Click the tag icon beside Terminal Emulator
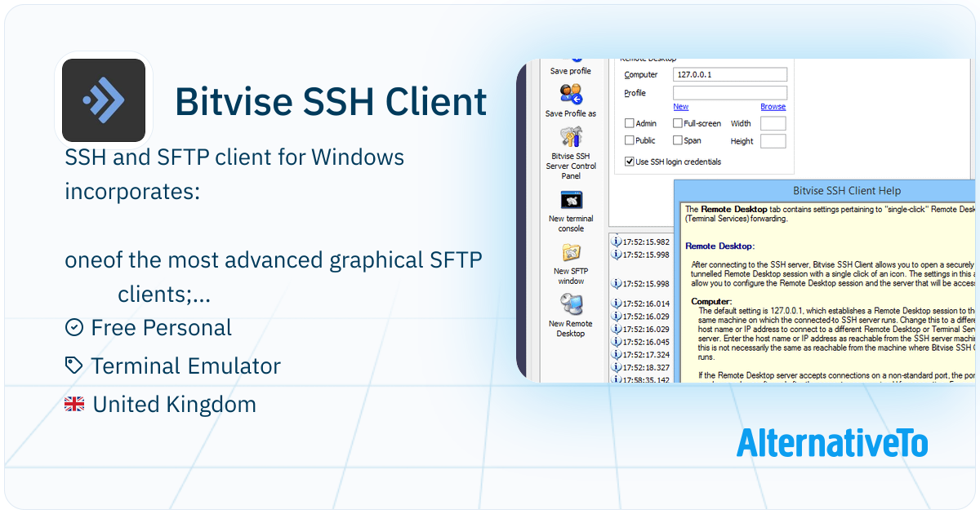Viewport: 980px width, 514px height. 73,366
